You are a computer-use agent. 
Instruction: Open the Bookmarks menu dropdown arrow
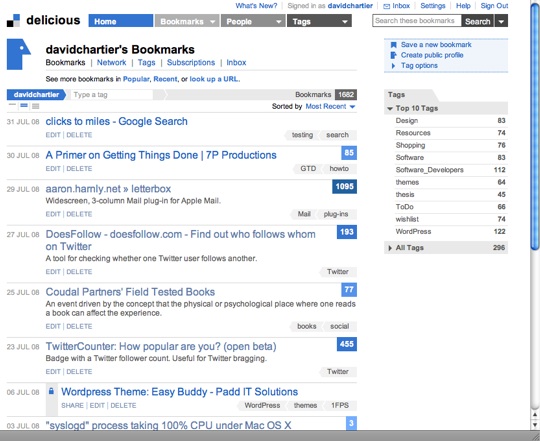click(212, 22)
